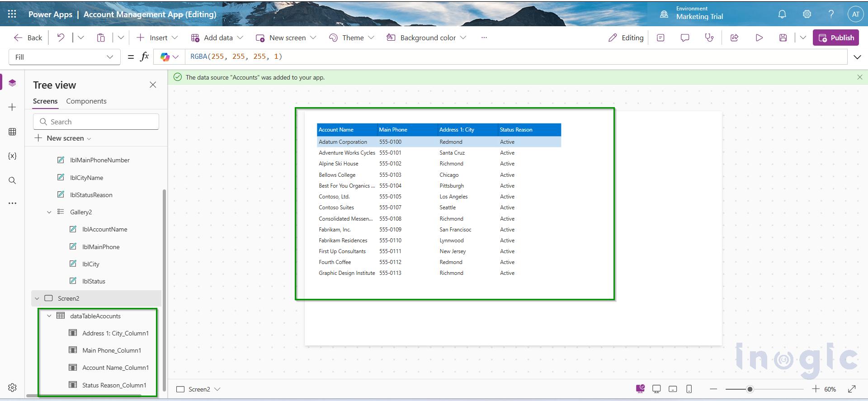This screenshot has width=868, height=401.
Task: Open the Background color dropdown
Action: (426, 38)
